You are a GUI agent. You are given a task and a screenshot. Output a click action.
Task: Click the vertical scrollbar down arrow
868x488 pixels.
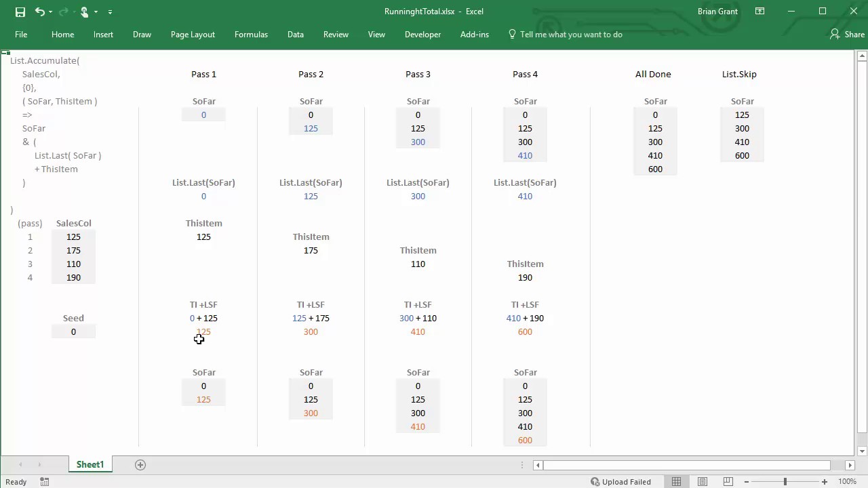coord(863,451)
